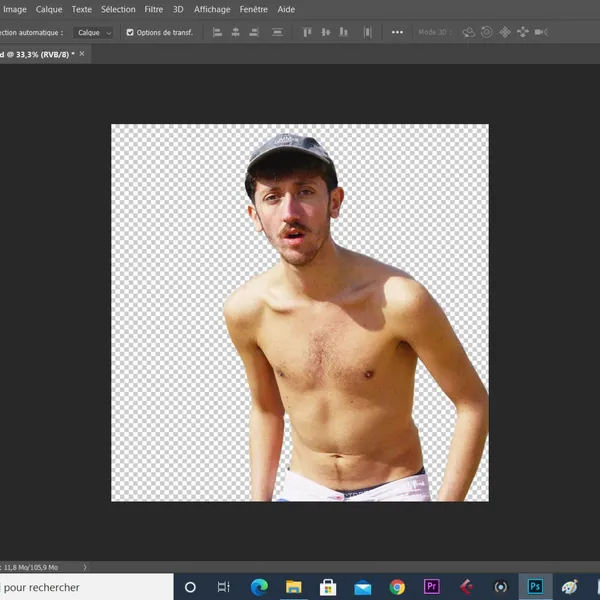
Task: Select the 3D roll camera icon
Action: (x=486, y=32)
